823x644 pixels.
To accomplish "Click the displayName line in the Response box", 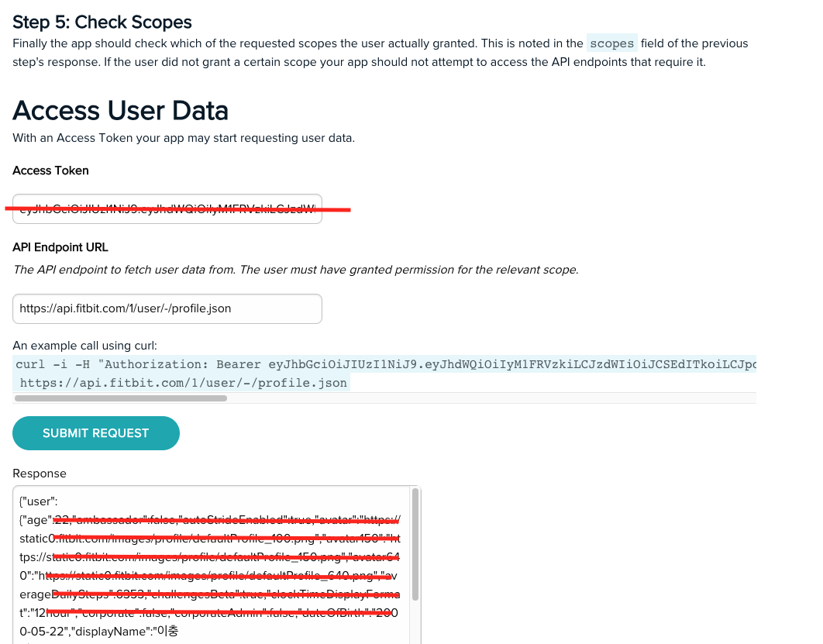I will 98,632.
